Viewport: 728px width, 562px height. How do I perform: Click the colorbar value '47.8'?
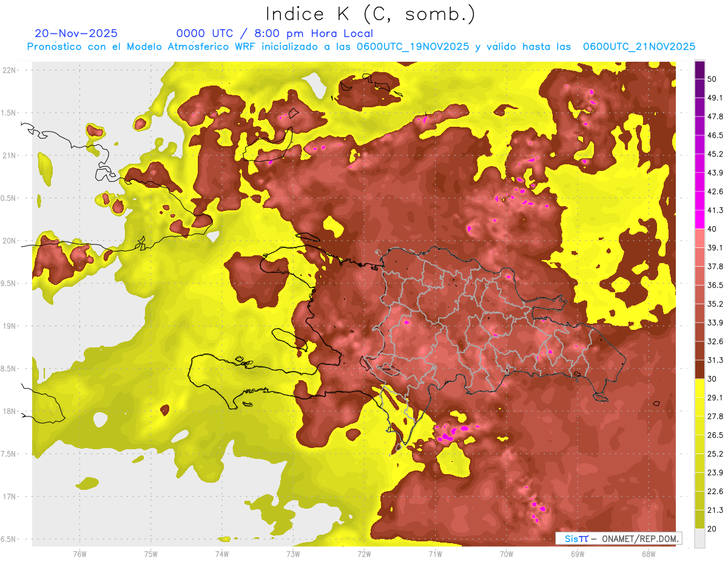point(715,116)
